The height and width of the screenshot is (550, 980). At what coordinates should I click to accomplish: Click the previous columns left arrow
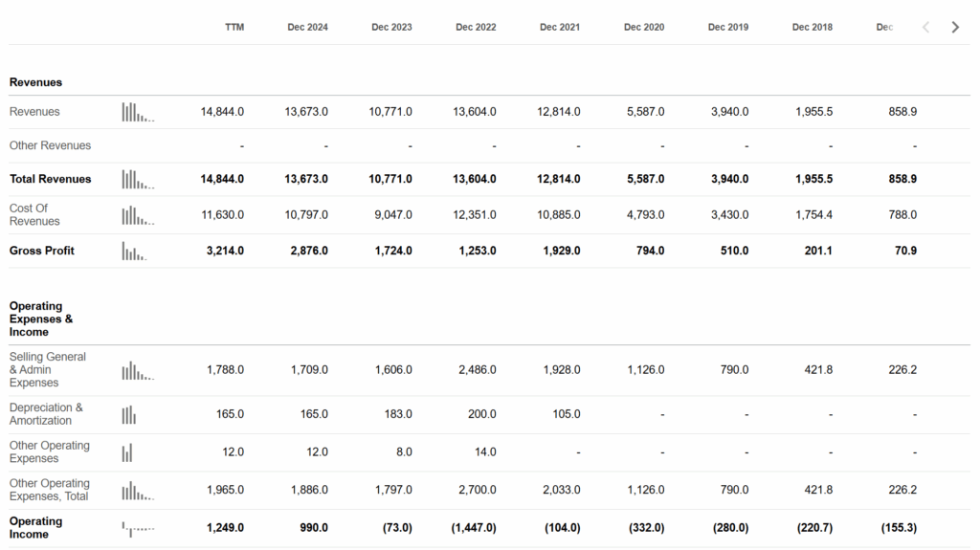[926, 28]
